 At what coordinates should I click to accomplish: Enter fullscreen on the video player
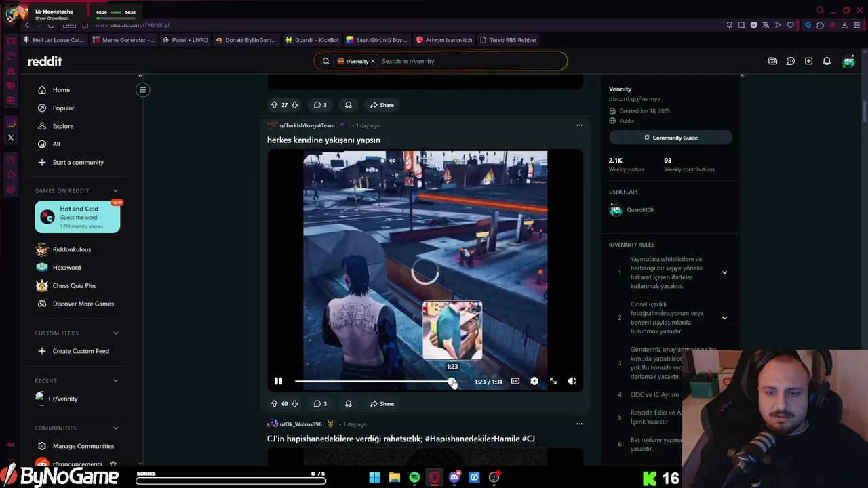pyautogui.click(x=553, y=382)
